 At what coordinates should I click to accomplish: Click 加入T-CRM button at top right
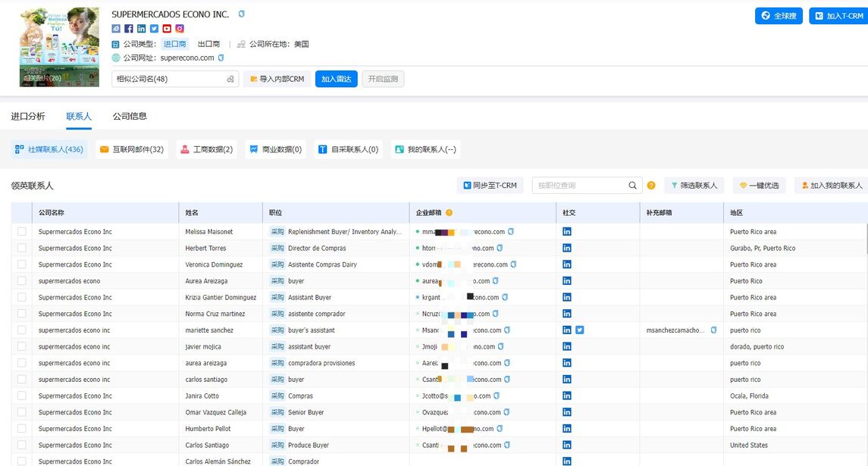tap(838, 16)
